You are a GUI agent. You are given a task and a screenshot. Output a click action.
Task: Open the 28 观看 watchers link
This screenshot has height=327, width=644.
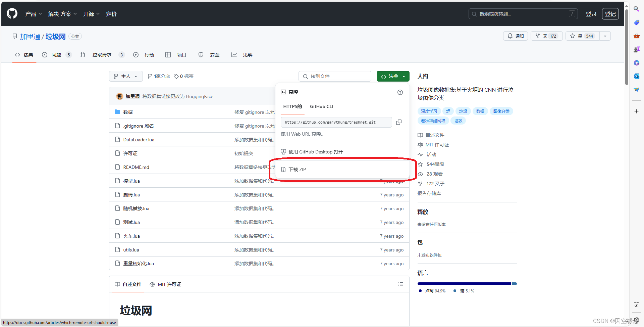[430, 174]
